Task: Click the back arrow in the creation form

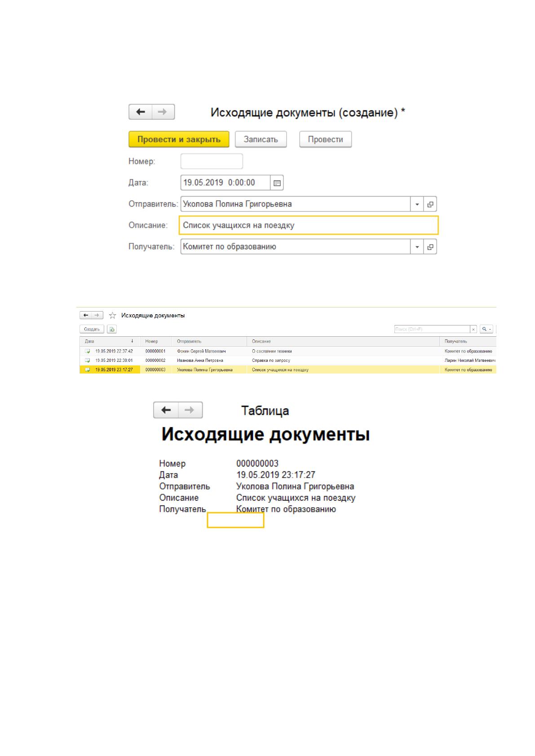Action: 141,112
